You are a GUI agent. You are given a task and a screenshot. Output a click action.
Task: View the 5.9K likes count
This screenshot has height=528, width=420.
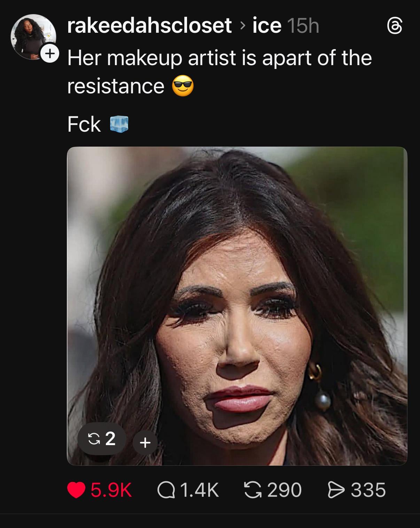[111, 490]
